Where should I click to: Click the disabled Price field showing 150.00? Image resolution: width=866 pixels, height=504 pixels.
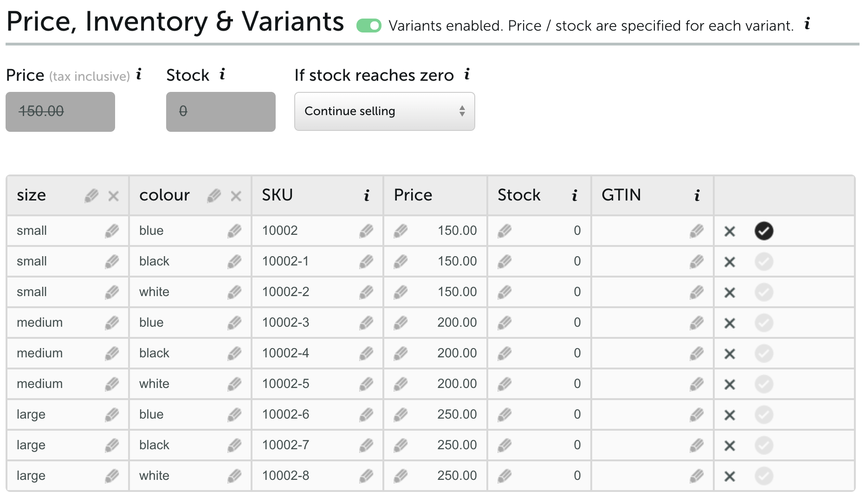tap(60, 112)
